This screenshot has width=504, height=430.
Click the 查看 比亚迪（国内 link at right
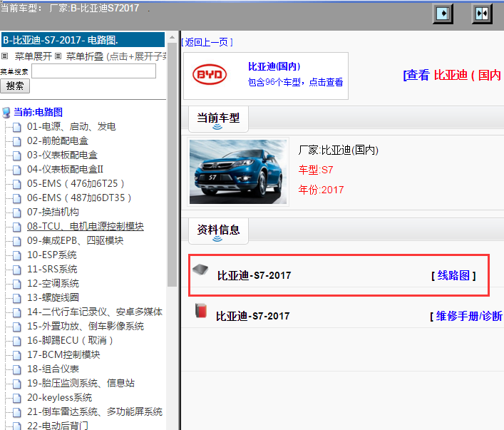point(452,76)
